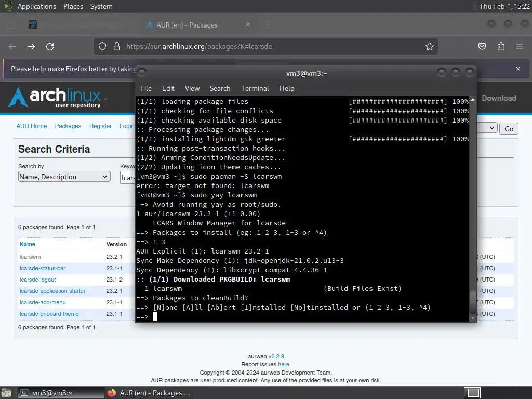The height and width of the screenshot is (399, 532).
Task: Close the AUR (en) - Packages tab
Action: tap(248, 25)
